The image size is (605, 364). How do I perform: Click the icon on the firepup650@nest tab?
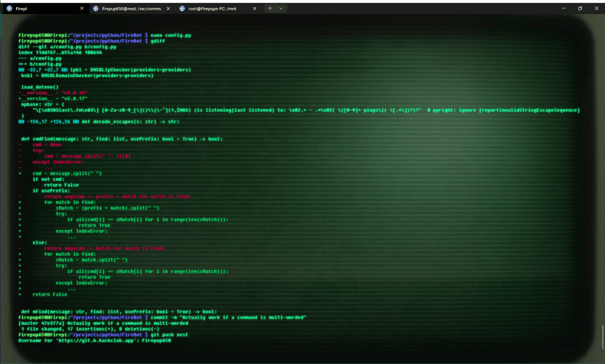coord(96,9)
